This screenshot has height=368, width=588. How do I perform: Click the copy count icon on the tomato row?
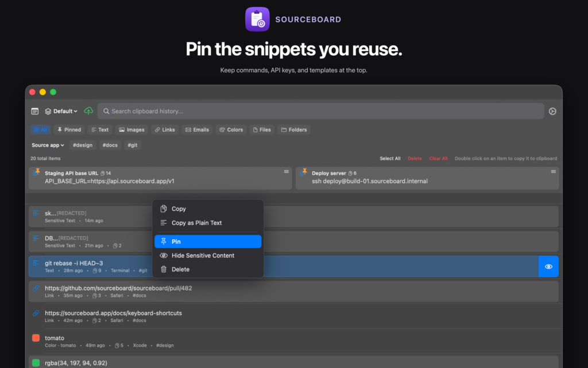[117, 346]
